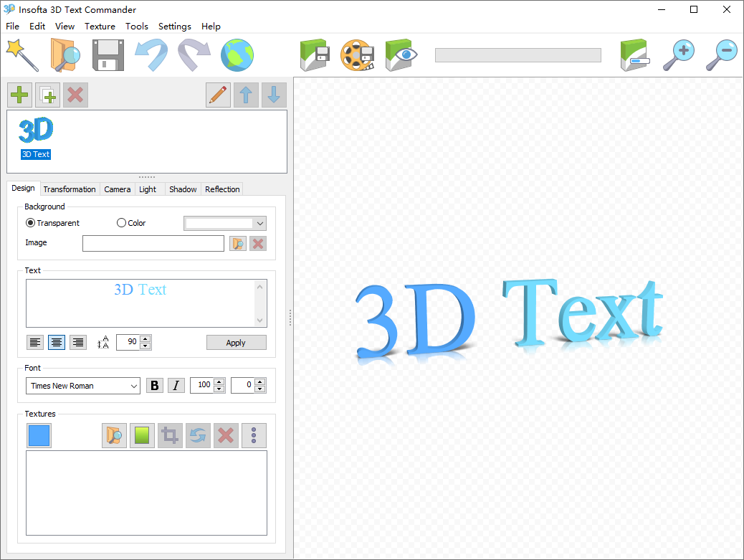Screen dimensions: 744x560
Task: Select the Color background radio button
Action: [x=121, y=222]
